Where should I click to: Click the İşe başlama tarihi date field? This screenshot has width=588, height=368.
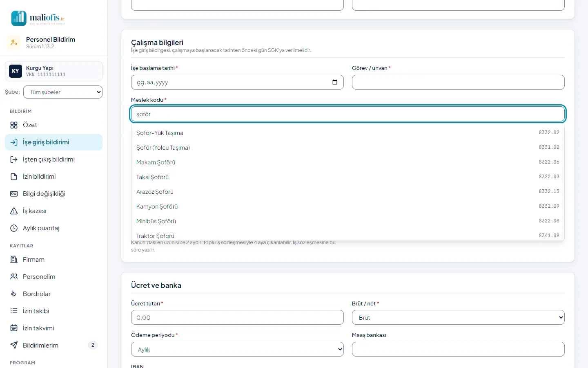[x=237, y=82]
